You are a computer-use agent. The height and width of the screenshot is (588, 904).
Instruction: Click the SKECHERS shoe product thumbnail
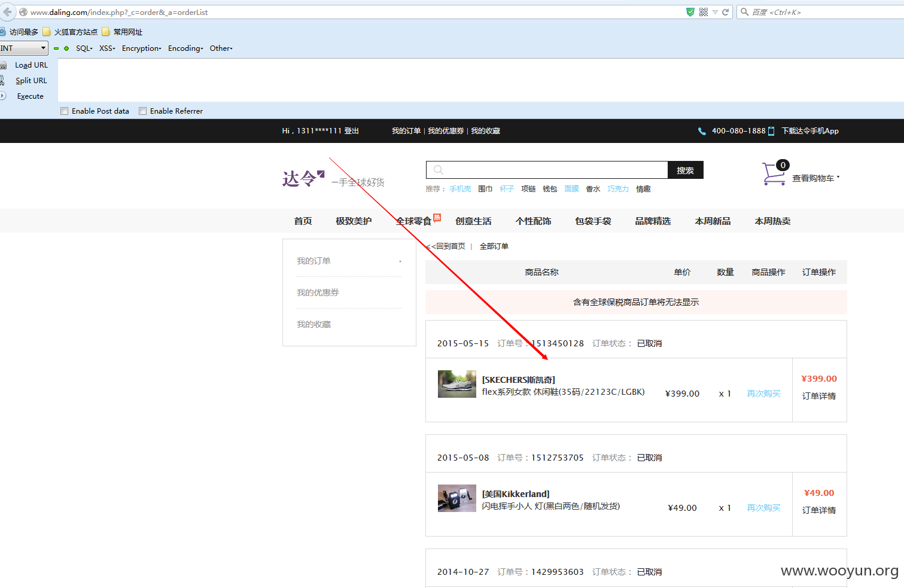pyautogui.click(x=456, y=384)
